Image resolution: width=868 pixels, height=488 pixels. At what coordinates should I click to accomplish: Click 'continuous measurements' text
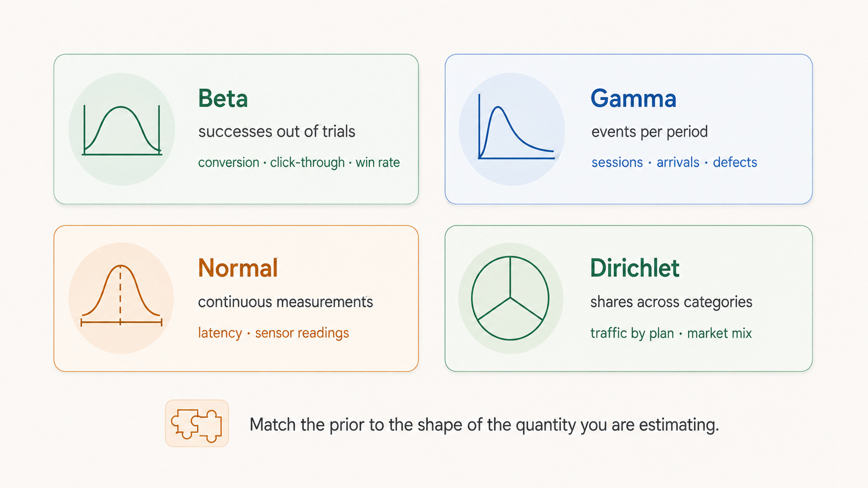coord(285,302)
